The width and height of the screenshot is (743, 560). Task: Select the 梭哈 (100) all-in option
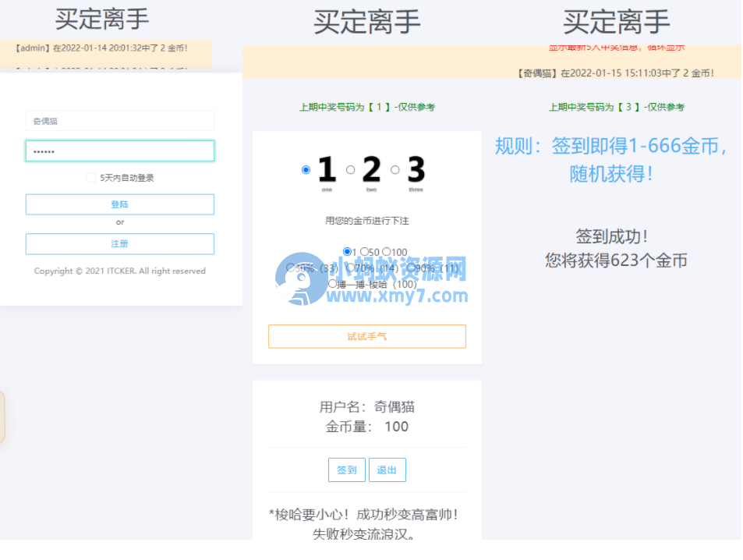[x=334, y=283]
